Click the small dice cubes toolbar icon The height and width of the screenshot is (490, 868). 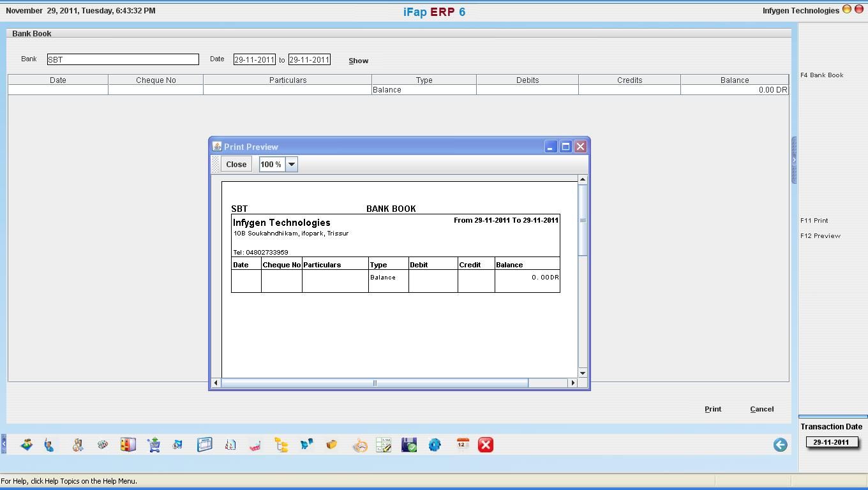102,445
